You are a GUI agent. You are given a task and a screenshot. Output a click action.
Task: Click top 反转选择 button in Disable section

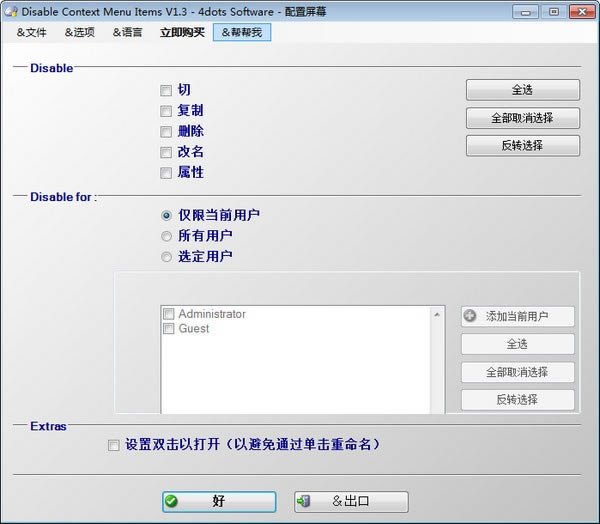pyautogui.click(x=523, y=145)
